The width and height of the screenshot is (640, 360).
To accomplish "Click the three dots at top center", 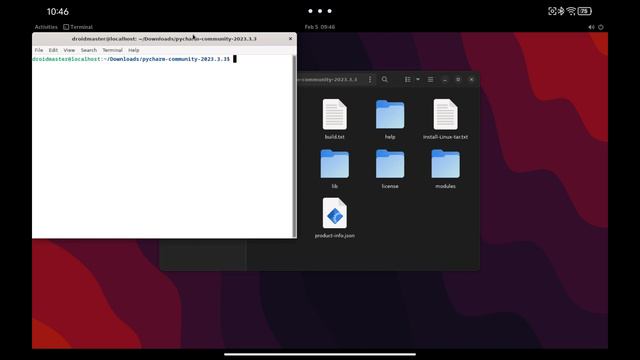I will click(320, 11).
